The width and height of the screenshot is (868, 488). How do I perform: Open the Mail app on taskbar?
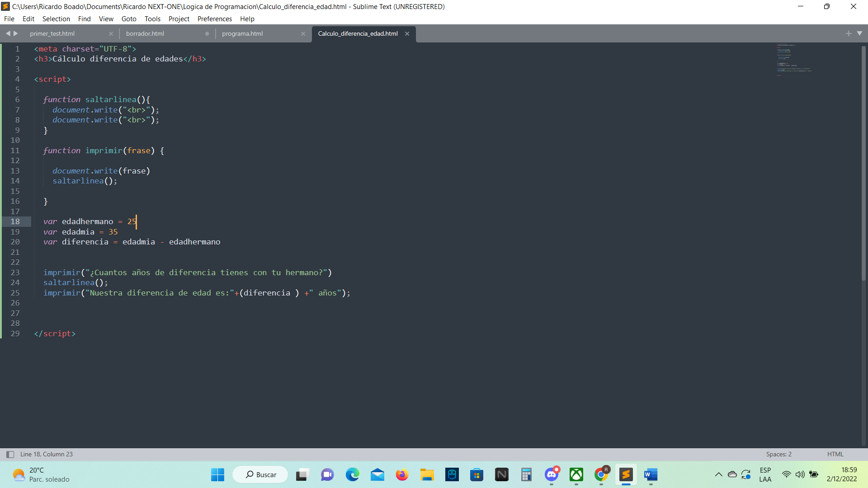377,474
